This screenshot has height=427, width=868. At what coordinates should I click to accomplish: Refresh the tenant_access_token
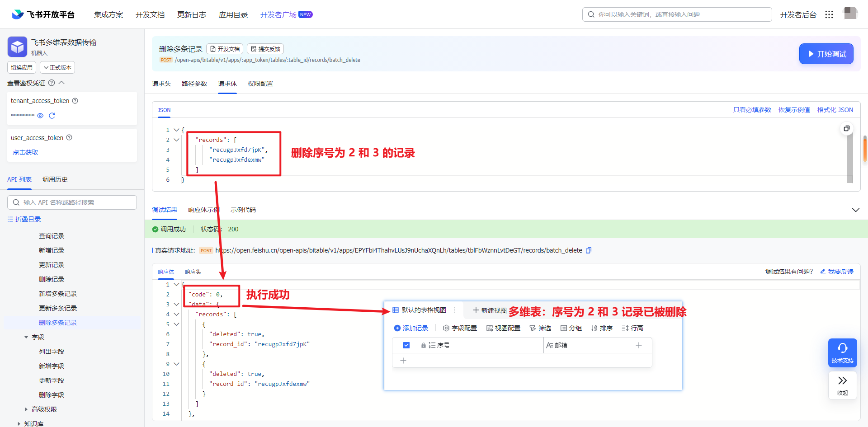[x=52, y=116]
